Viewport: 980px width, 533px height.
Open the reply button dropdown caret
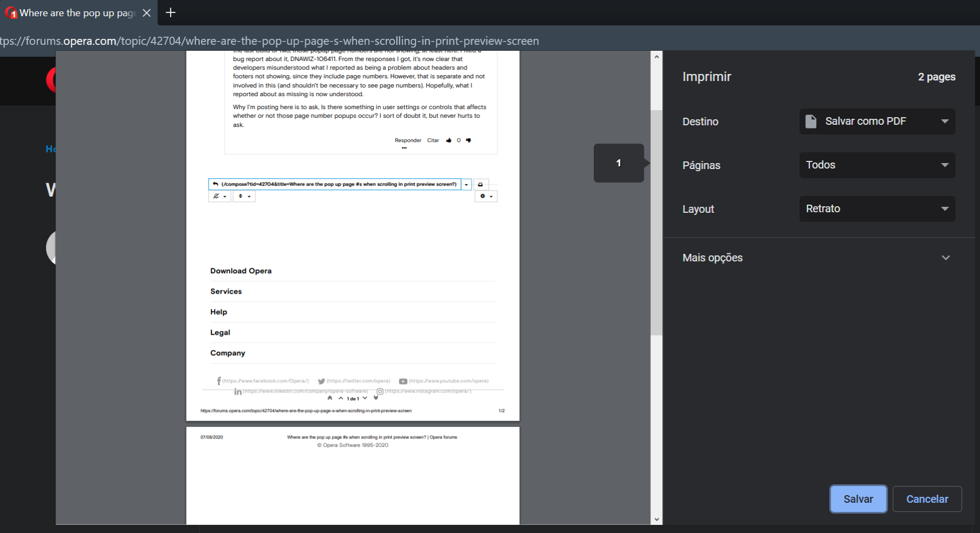[x=466, y=185]
